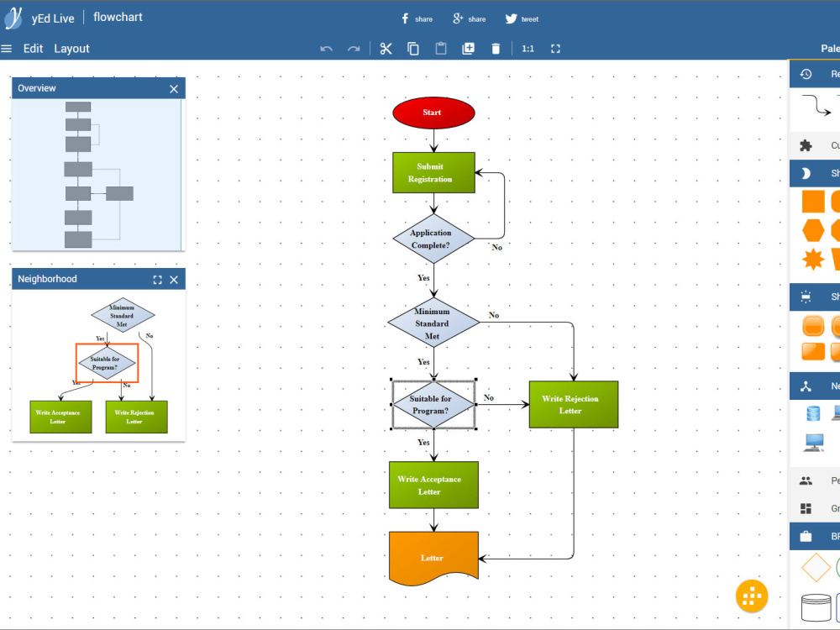Select the Minimum Standard Met diamond

point(433,323)
